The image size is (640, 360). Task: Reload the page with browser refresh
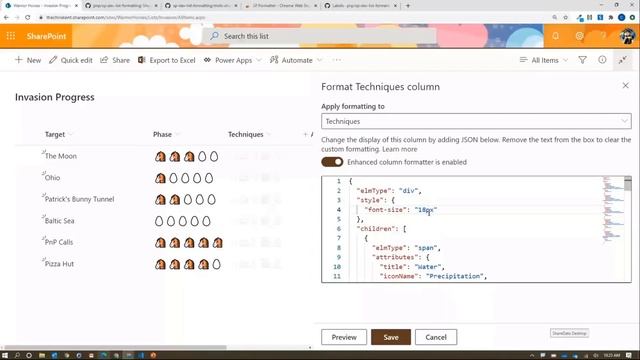tap(27, 18)
